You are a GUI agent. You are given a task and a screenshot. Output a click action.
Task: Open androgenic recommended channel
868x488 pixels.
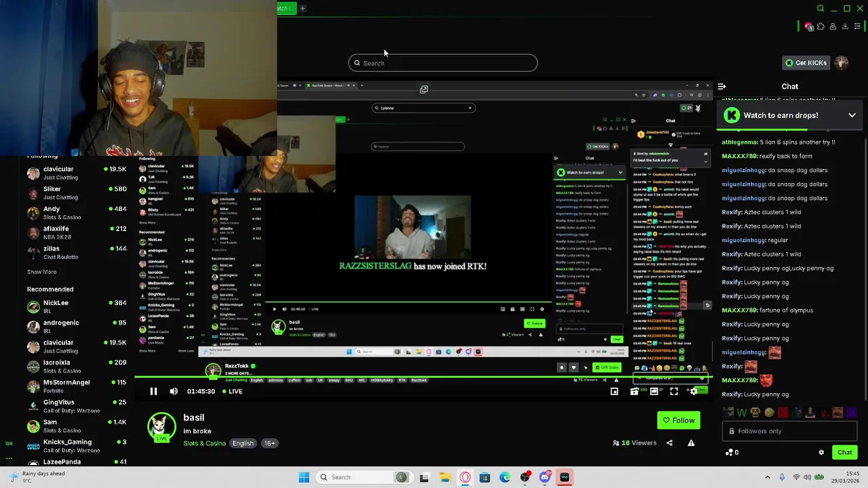[76, 327]
